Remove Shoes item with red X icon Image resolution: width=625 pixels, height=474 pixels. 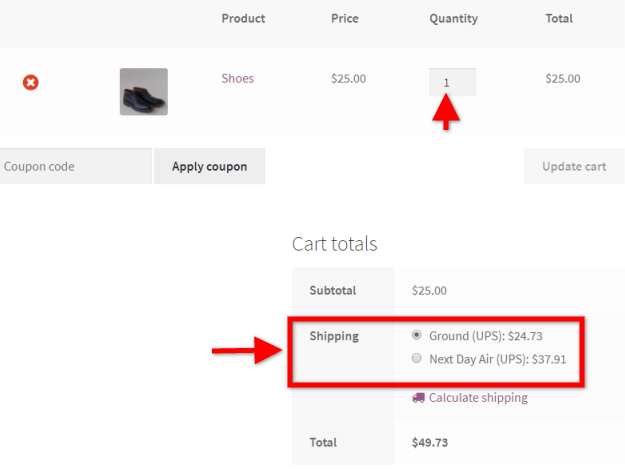(x=31, y=83)
